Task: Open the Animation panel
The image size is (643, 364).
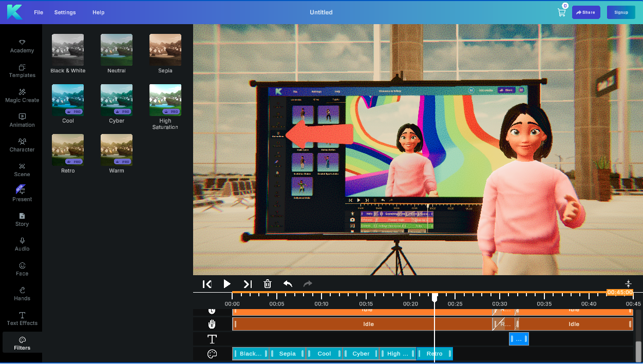Action: tap(22, 121)
